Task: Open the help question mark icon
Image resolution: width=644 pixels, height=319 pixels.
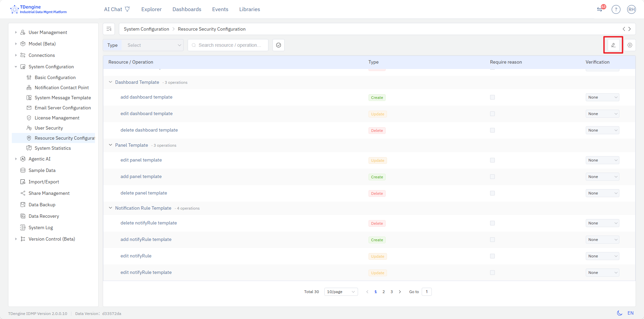Action: (616, 9)
